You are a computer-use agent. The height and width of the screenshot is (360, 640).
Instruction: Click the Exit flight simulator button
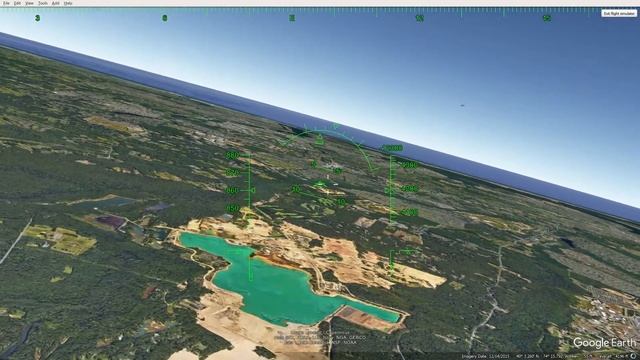619,13
